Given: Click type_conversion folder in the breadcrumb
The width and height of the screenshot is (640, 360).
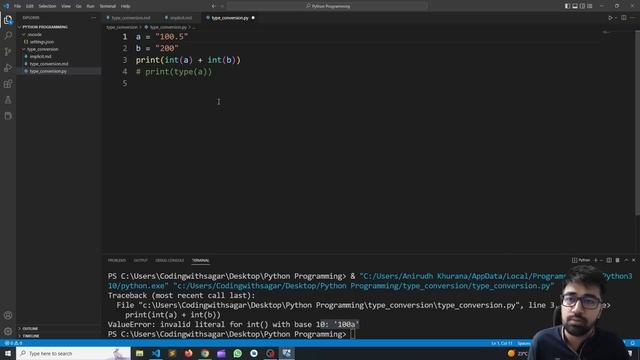Looking at the screenshot, I should [x=122, y=27].
